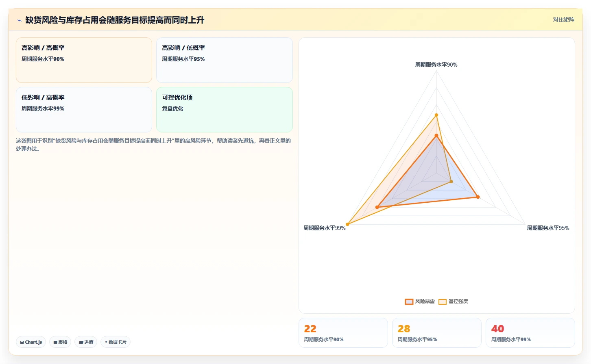
Task: Click the orange 风险暴露 point on 95% axis
Action: click(x=478, y=197)
